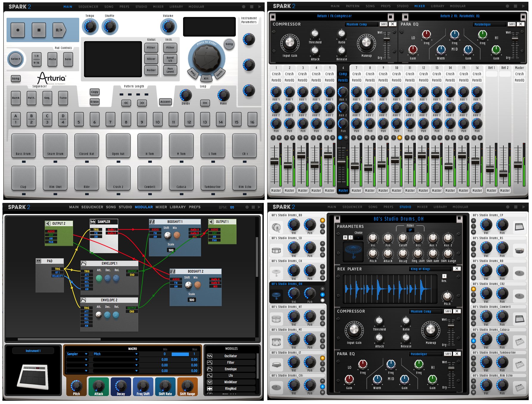Screen dimensions: 532x404
Task: Toggle the Loop On button
Action: tap(205, 103)
